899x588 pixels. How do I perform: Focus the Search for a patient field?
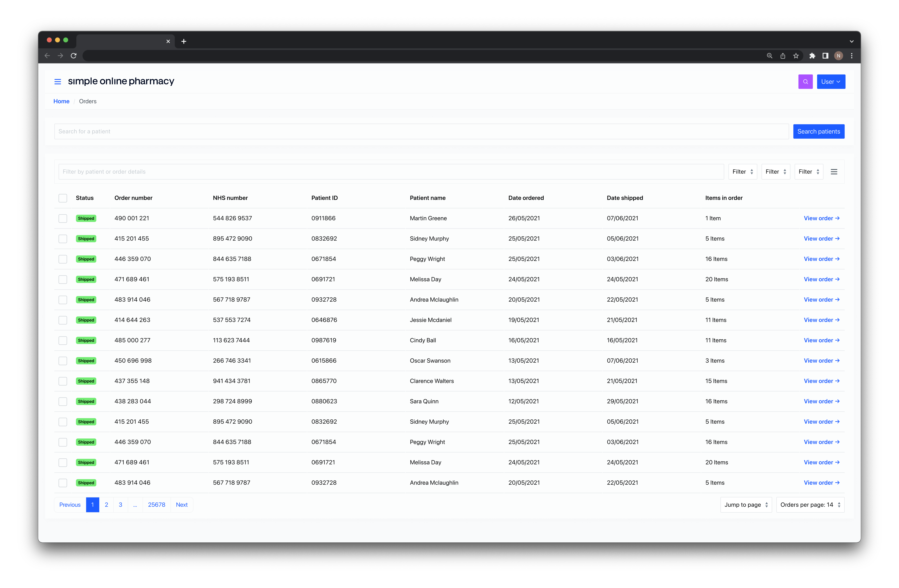[x=421, y=131]
